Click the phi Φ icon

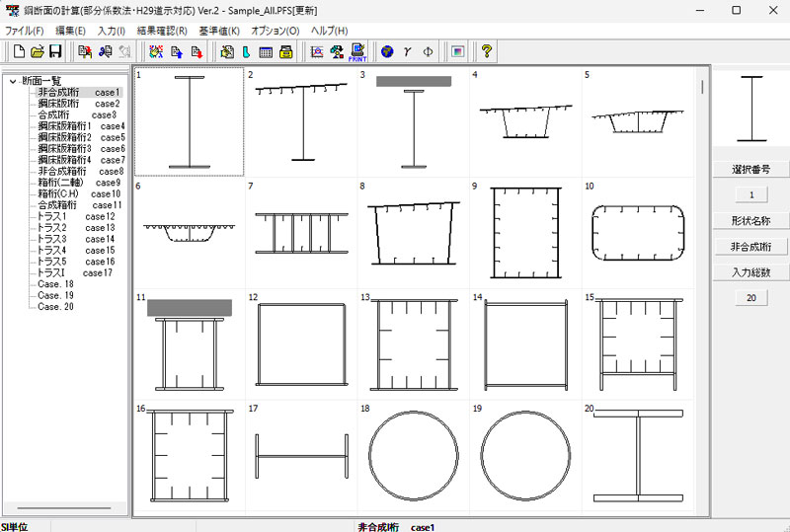tap(428, 51)
